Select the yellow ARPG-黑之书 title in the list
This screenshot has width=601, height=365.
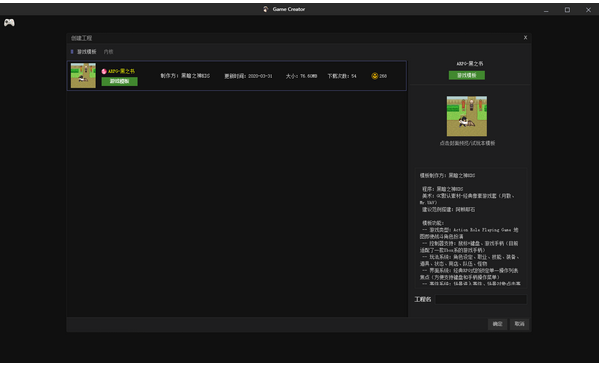(121, 71)
